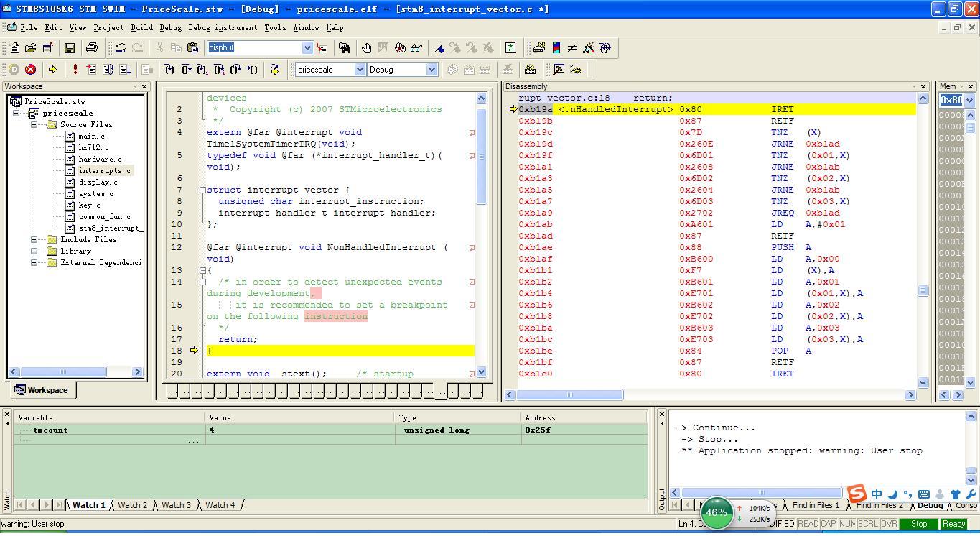Click the toggle bookmark flag icon
Viewport: 980px width, 536px height.
tap(439, 48)
